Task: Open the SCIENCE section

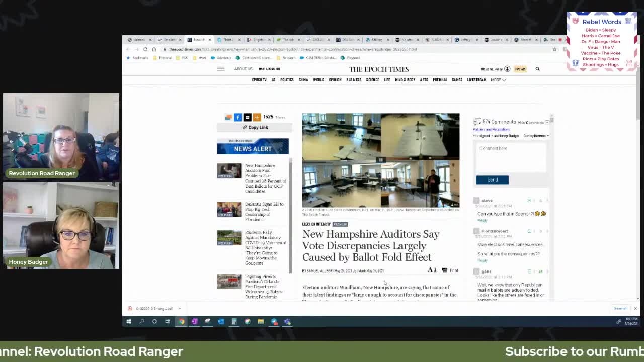Action: coord(372,80)
